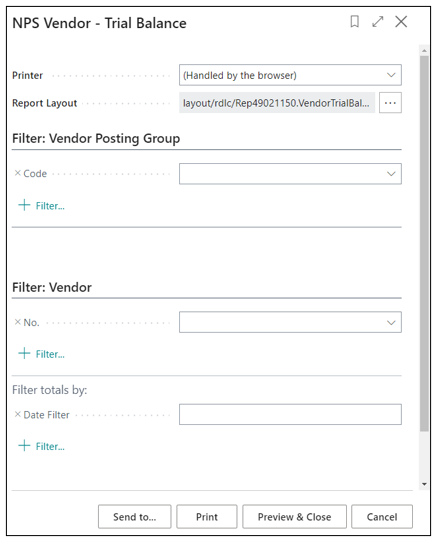Remove the No. filter with its X
Image resolution: width=441 pixels, height=547 pixels.
(17, 322)
